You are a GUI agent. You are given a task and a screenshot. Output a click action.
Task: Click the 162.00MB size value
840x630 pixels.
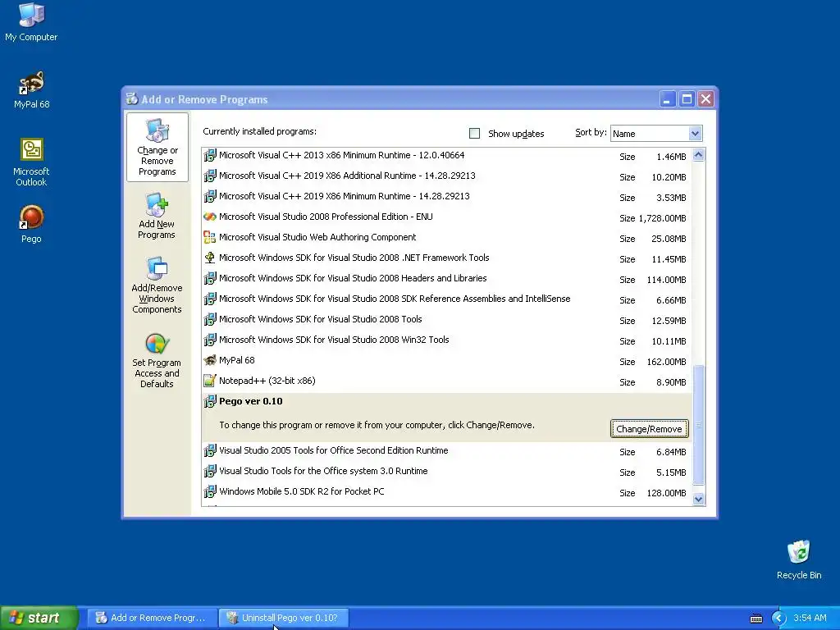tap(666, 362)
